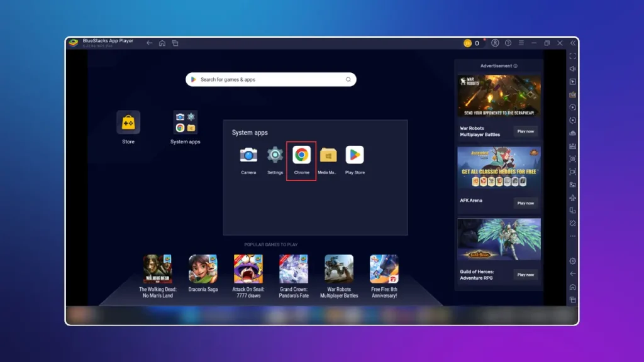
Task: Click the circular sync arrows icon
Action: 572,120
